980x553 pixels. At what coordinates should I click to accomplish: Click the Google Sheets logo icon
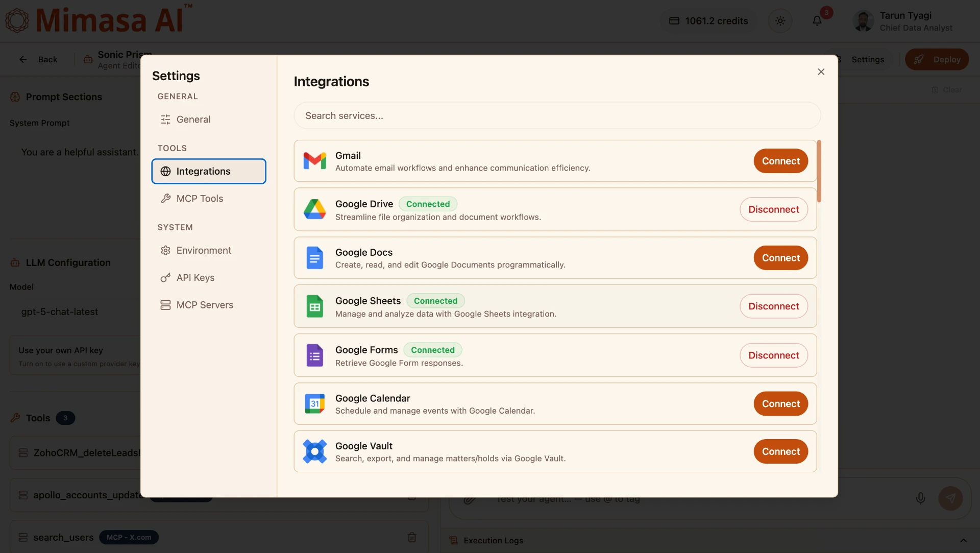[x=314, y=306]
